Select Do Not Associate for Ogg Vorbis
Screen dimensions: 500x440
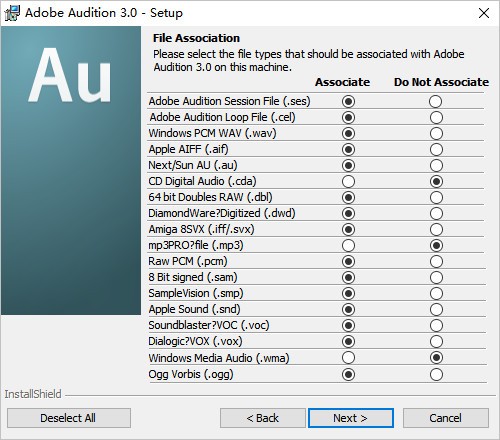[436, 374]
